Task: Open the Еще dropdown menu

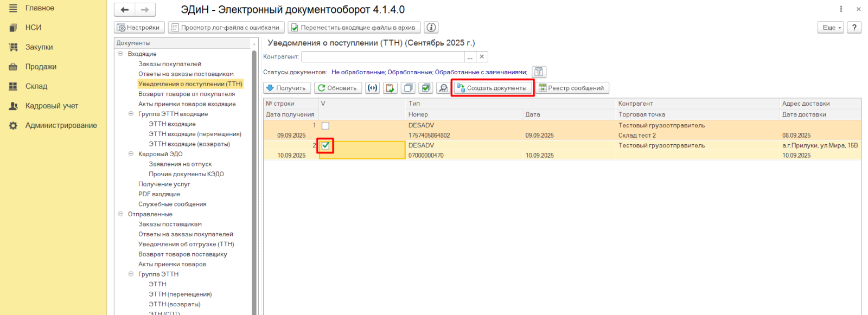Action: [x=831, y=28]
